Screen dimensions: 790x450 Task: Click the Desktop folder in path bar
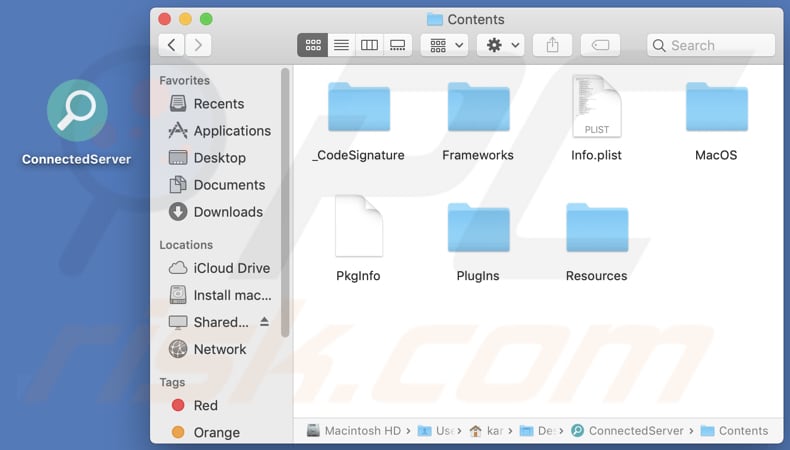(538, 431)
